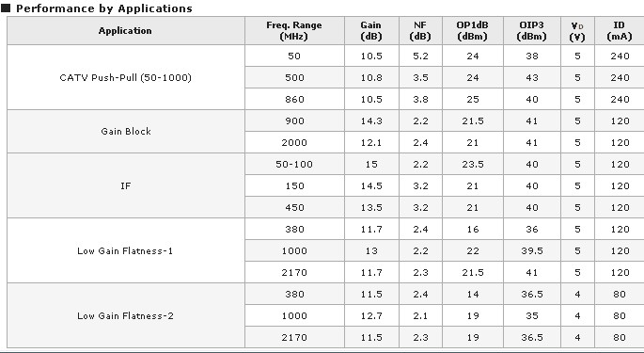This screenshot has height=353, width=644.
Task: Click the OIP3 (dBm) header cell
Action: click(532, 31)
